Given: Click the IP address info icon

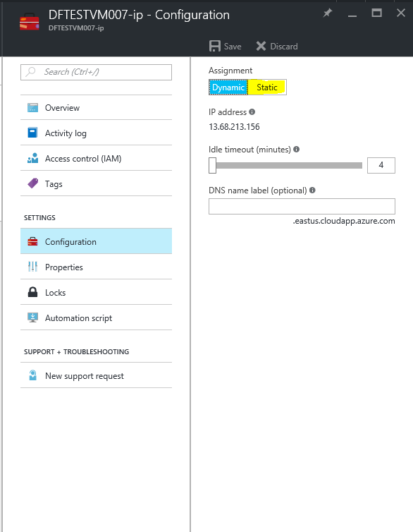Looking at the screenshot, I should tap(252, 111).
